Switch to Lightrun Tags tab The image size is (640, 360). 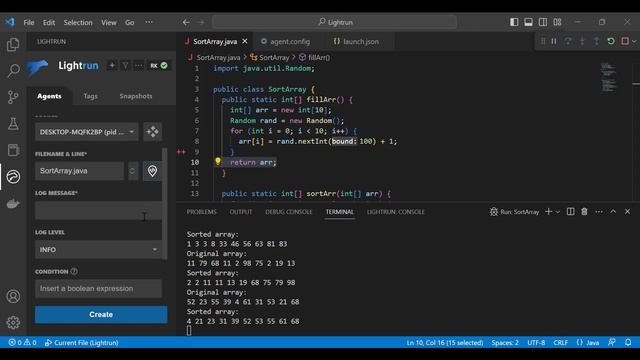[91, 96]
